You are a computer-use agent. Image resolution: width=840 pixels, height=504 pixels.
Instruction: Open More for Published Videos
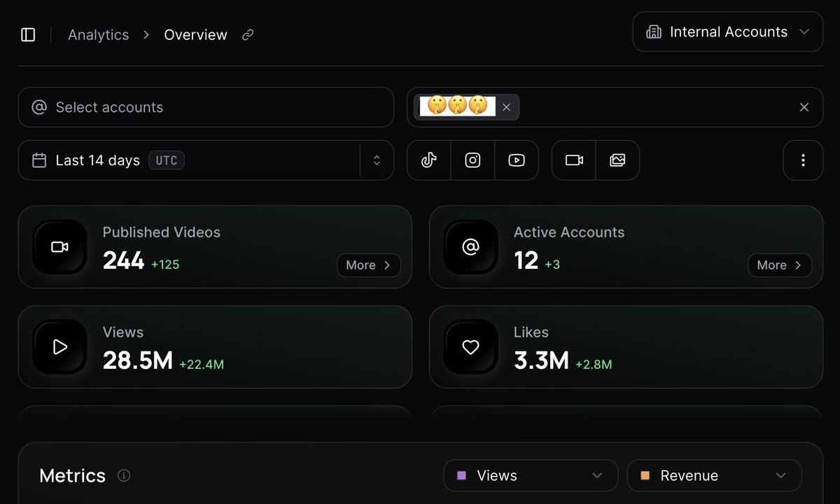pyautogui.click(x=369, y=265)
